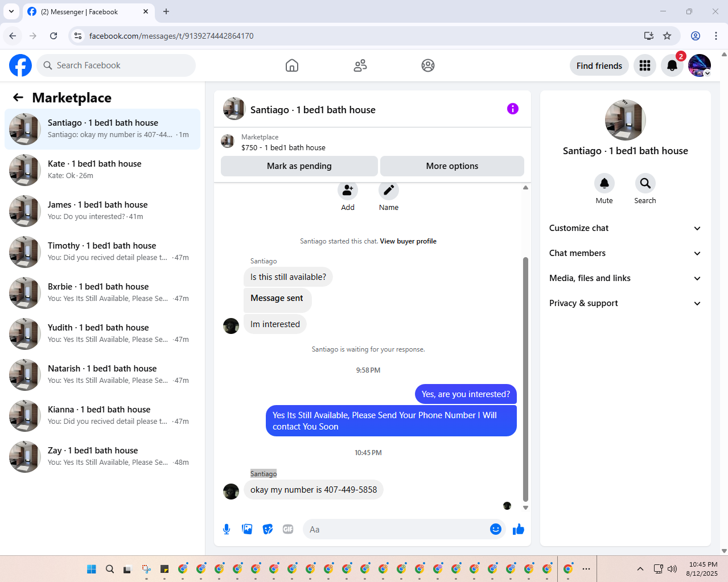728x582 pixels.
Task: Open the Install app icon in address bar
Action: [x=649, y=36]
